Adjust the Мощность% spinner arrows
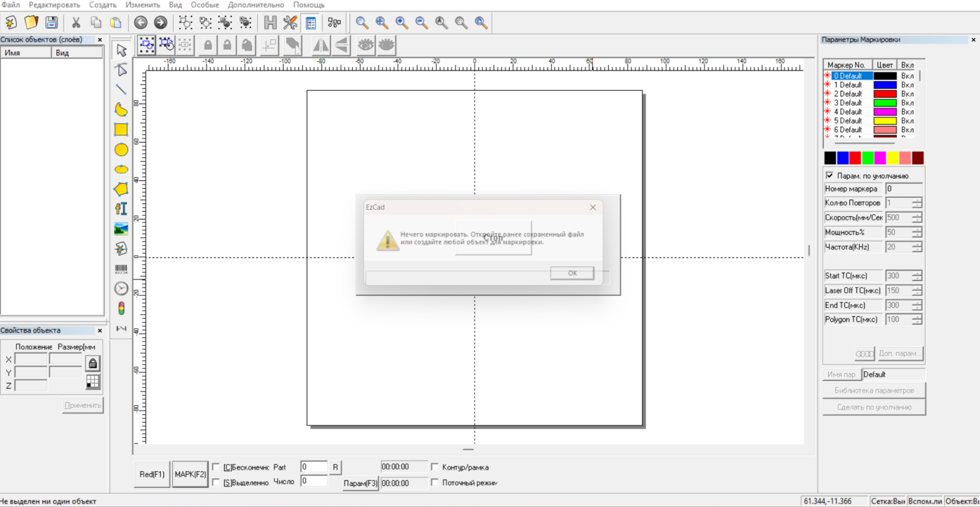 [x=917, y=233]
